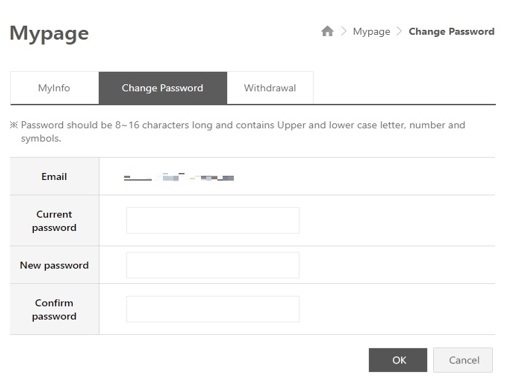Click the Confirm password row label
The image size is (509, 381).
[54, 309]
